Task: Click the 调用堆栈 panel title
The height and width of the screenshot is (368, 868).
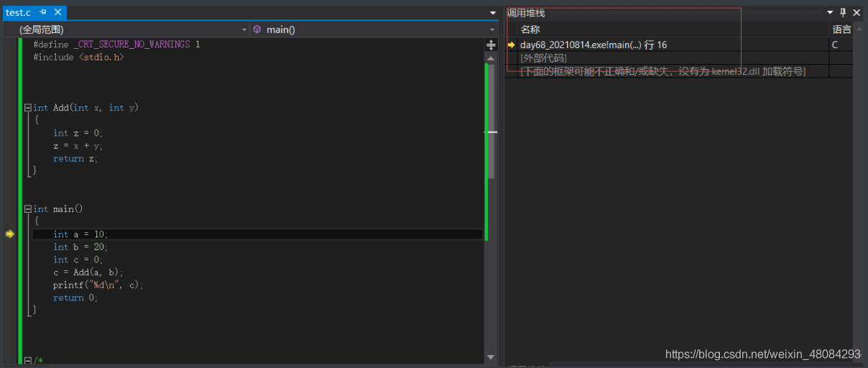Action: click(526, 13)
